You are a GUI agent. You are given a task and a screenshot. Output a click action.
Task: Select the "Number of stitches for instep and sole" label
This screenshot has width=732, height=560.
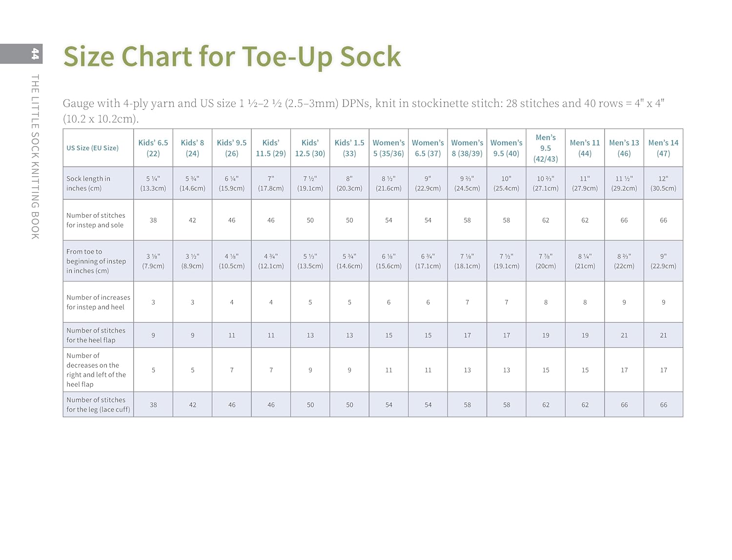click(x=96, y=220)
